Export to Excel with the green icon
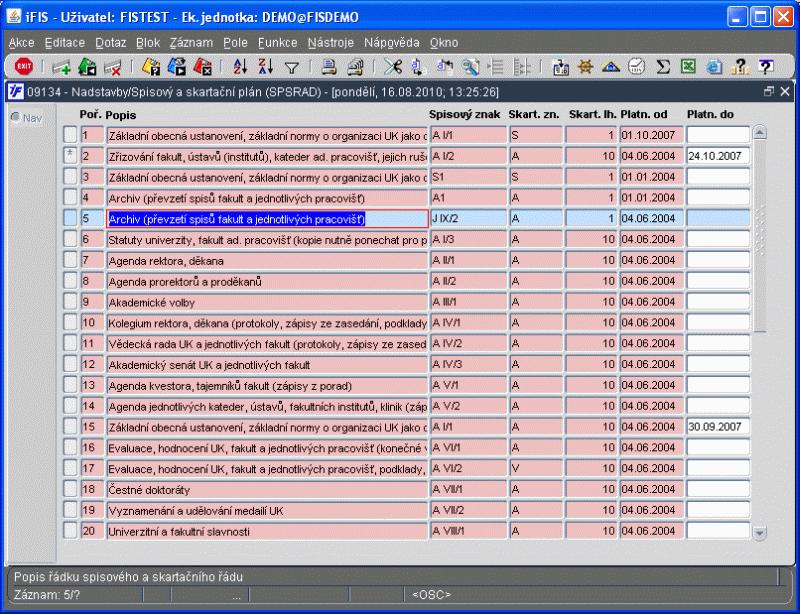The image size is (800, 614). [688, 66]
